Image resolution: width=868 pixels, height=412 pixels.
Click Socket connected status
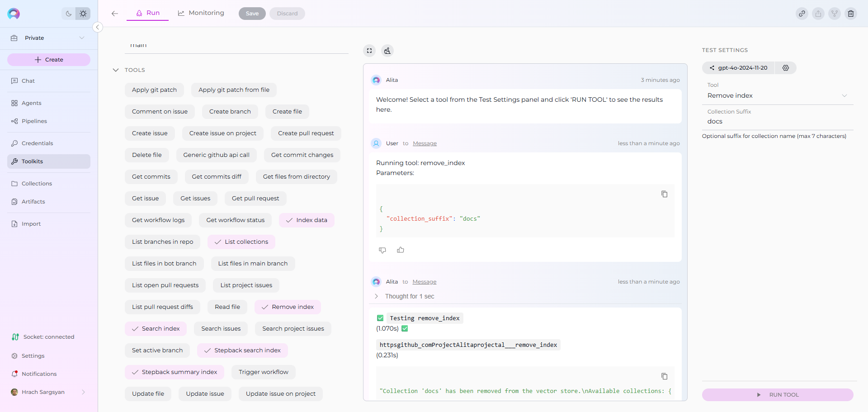[x=43, y=337]
